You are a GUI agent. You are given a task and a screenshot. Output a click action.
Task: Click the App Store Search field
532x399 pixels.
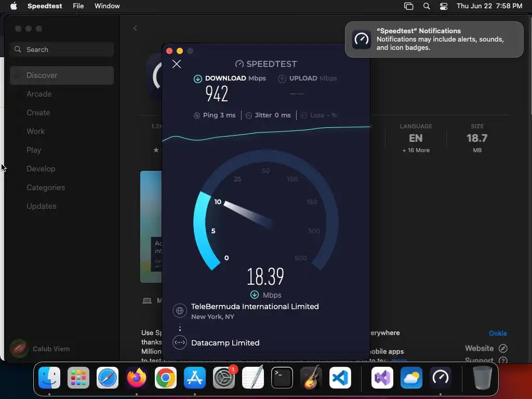pos(62,49)
